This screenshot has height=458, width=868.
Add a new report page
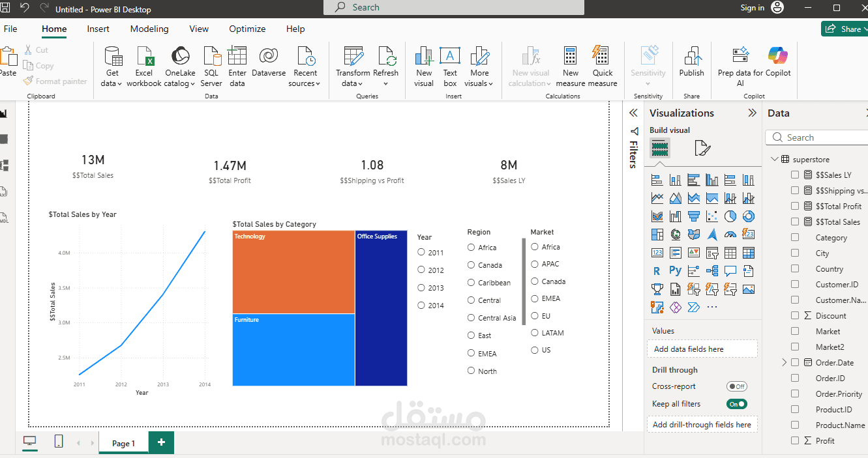(161, 442)
